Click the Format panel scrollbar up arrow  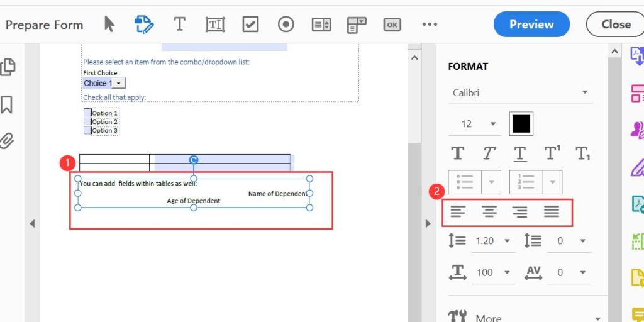614,52
